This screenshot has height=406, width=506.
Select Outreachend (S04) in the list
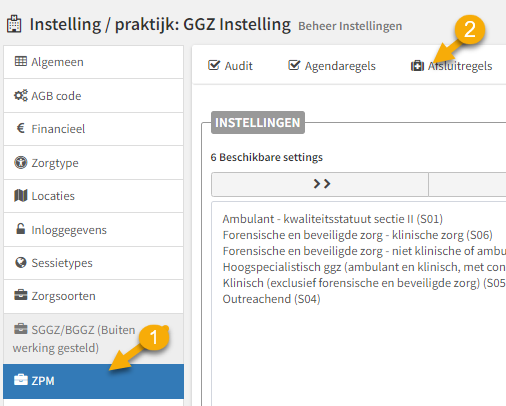(271, 299)
